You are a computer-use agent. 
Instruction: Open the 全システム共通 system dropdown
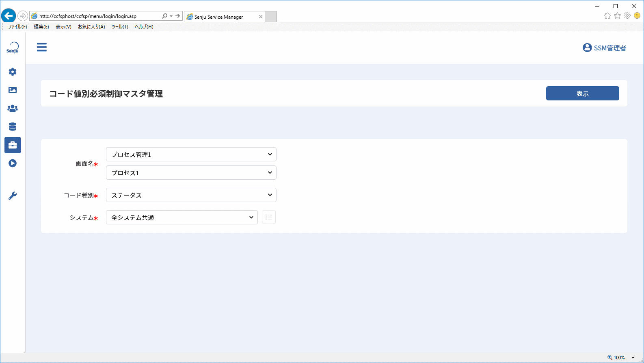coord(182,217)
